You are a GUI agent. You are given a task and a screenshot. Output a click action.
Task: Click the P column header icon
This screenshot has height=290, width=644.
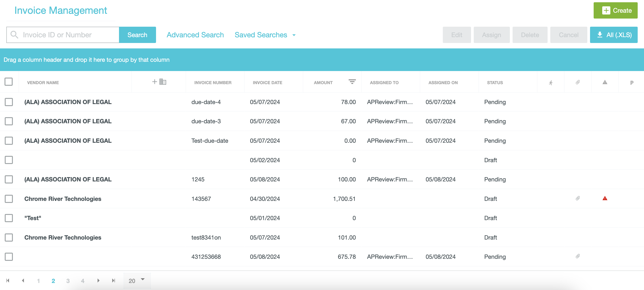(632, 82)
